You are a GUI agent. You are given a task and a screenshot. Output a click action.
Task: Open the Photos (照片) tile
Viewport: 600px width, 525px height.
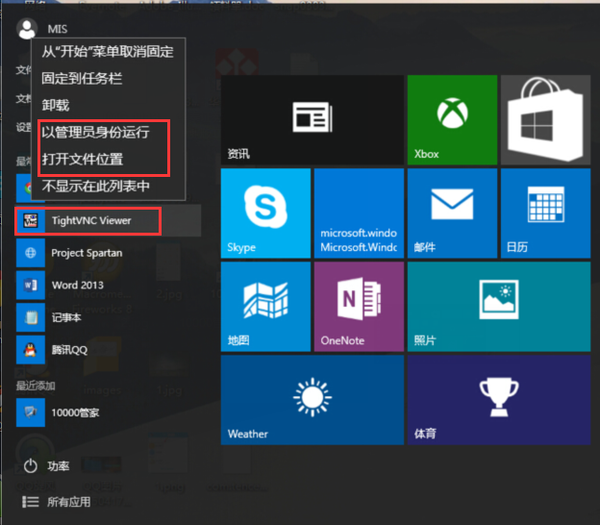coord(499,307)
